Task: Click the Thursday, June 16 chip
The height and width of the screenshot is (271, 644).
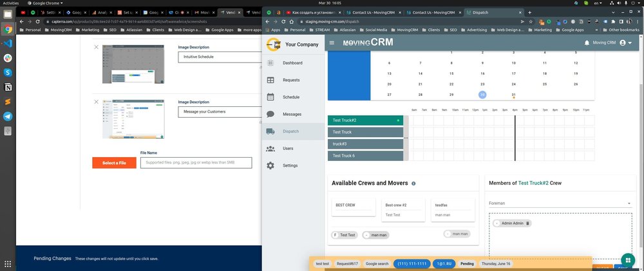Action: tap(496, 264)
